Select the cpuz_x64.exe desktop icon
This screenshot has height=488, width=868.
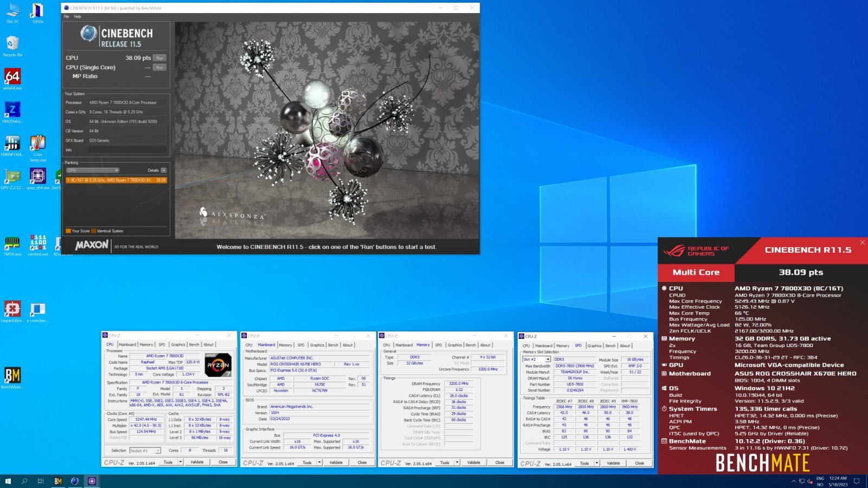[x=37, y=179]
